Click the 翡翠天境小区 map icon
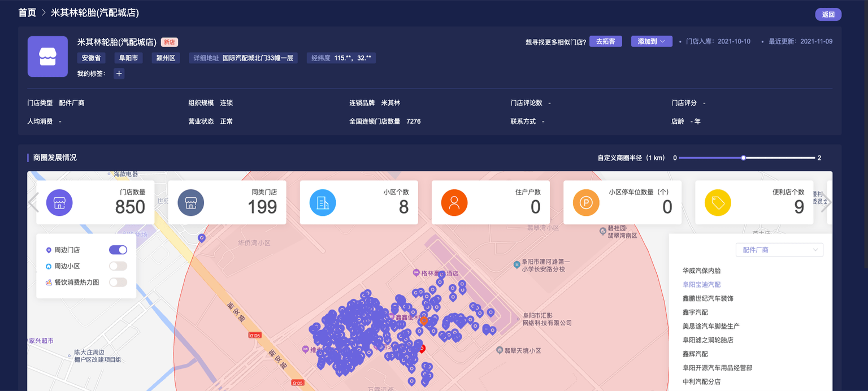The width and height of the screenshot is (868, 391). pyautogui.click(x=500, y=350)
